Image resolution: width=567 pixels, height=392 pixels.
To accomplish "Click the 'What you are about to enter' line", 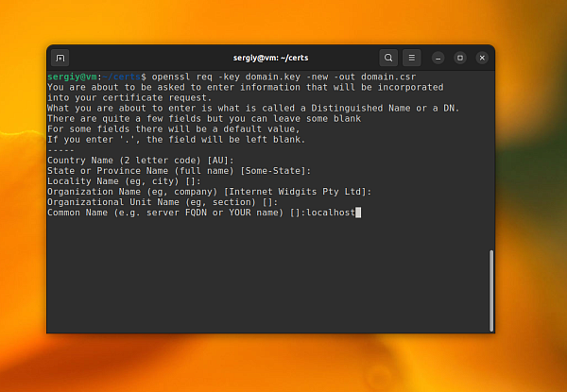I will pos(253,108).
